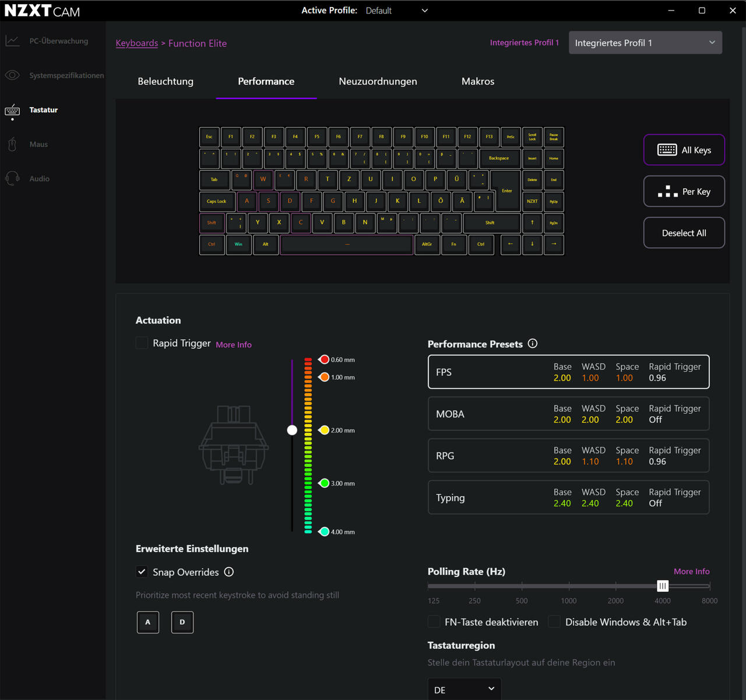This screenshot has width=746, height=700.
Task: Switch to the Makros tab
Action: [477, 82]
